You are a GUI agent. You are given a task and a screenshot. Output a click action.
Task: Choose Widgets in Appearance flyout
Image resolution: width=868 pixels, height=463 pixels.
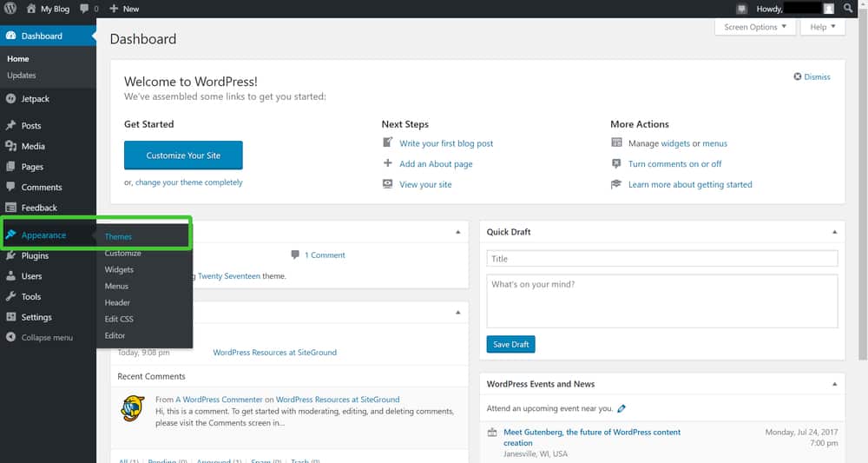(119, 269)
